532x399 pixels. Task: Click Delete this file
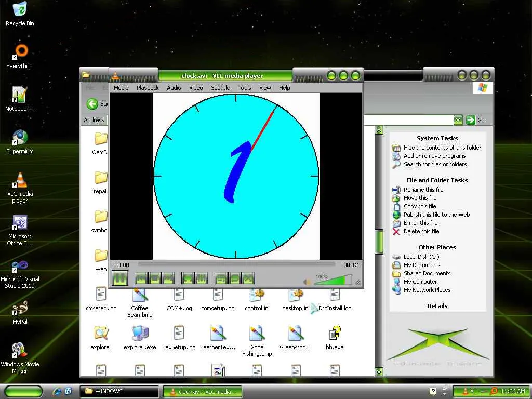tap(421, 231)
